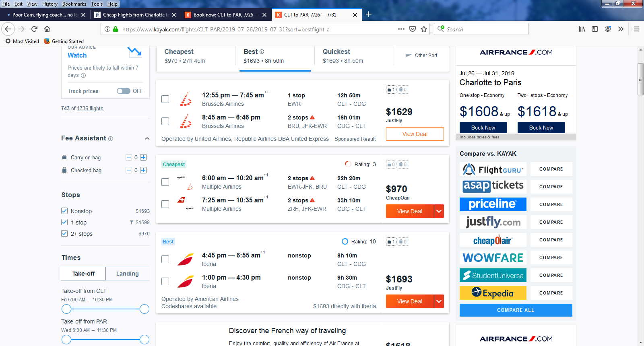Adjust Take-off from CLT start slider handle

click(66, 309)
